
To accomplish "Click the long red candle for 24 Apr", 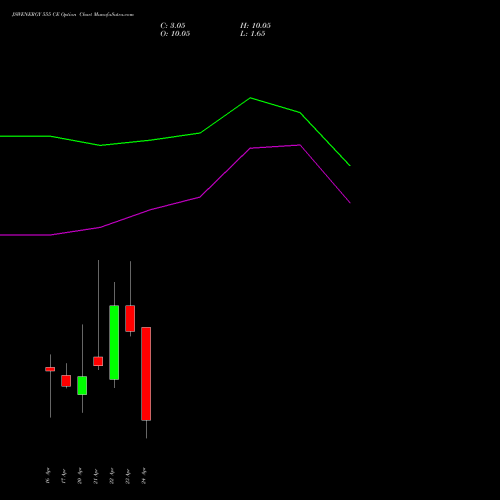I will [x=146, y=374].
